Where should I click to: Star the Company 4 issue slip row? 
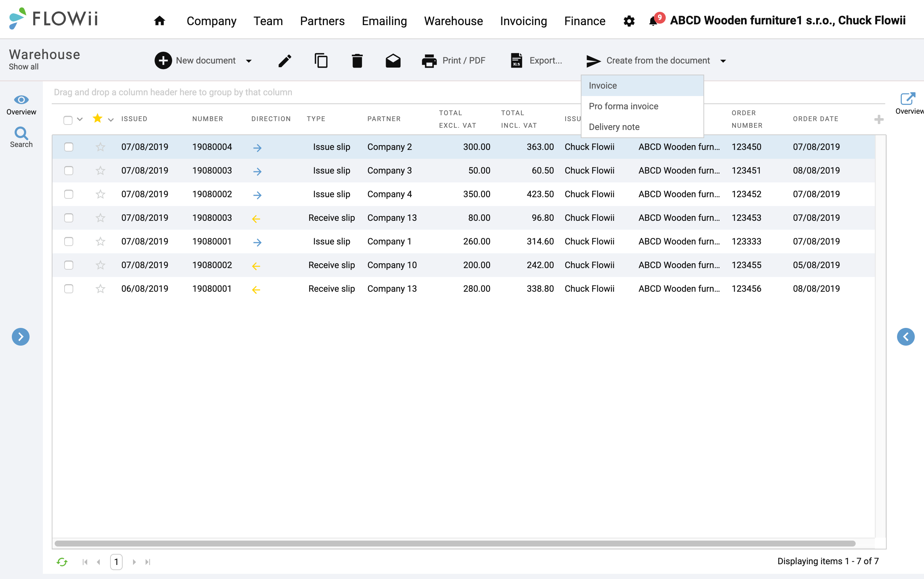point(100,194)
